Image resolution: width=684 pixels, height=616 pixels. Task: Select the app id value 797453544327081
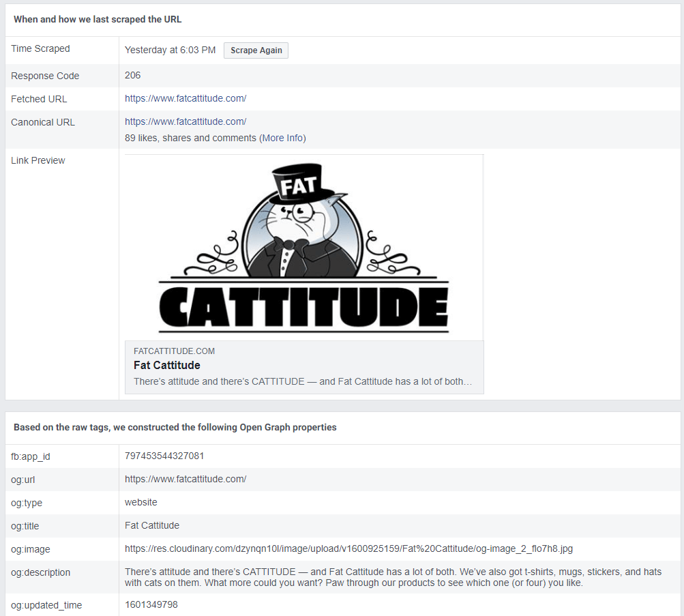pyautogui.click(x=164, y=456)
